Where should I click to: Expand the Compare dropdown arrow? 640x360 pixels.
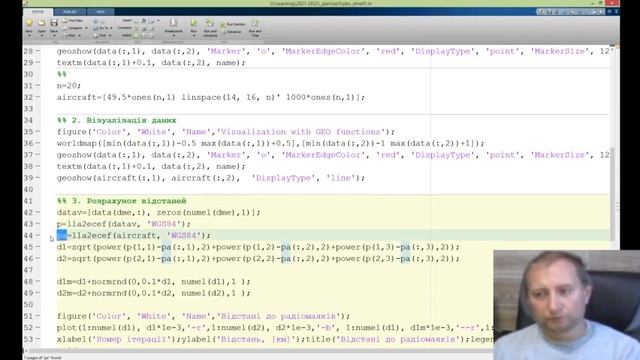coord(86,28)
